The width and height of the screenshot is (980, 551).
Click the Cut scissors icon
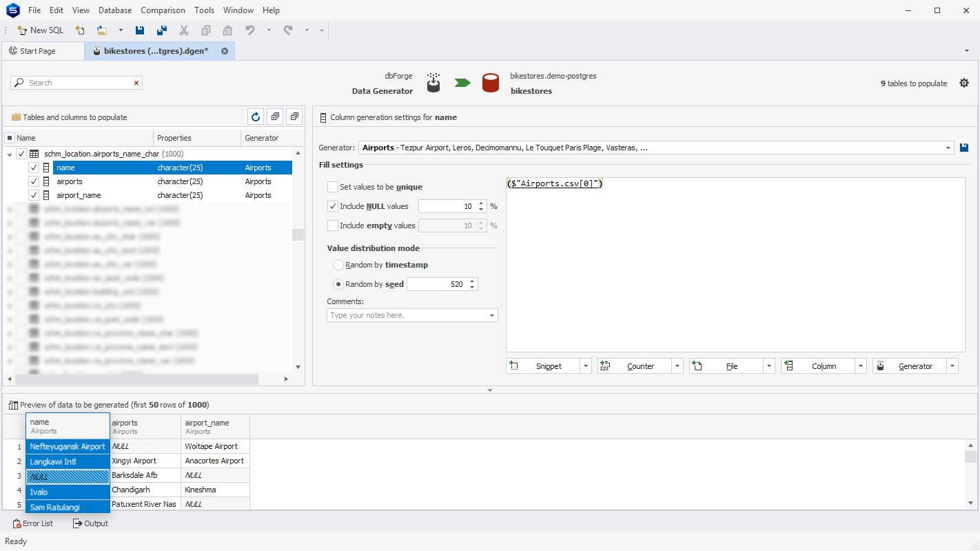184,30
